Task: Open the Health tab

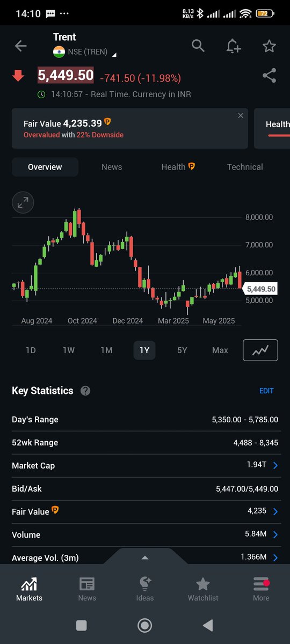Action: click(x=178, y=167)
